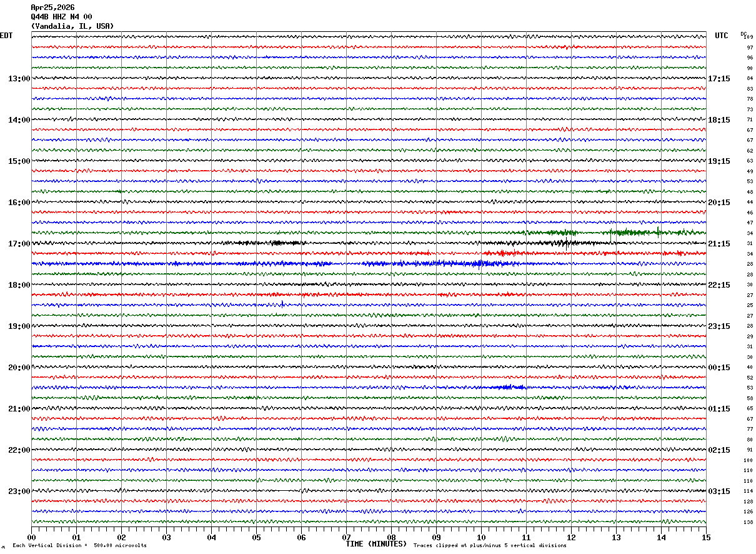Click the black seismic trace at 17:00 EDT

(x=369, y=243)
